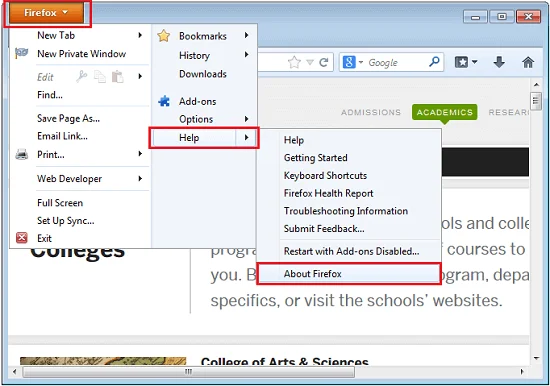Click the Cut scissors icon

81,76
